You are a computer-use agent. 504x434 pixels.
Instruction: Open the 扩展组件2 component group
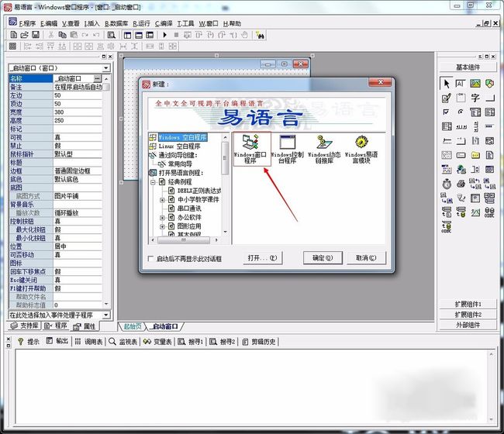point(468,315)
